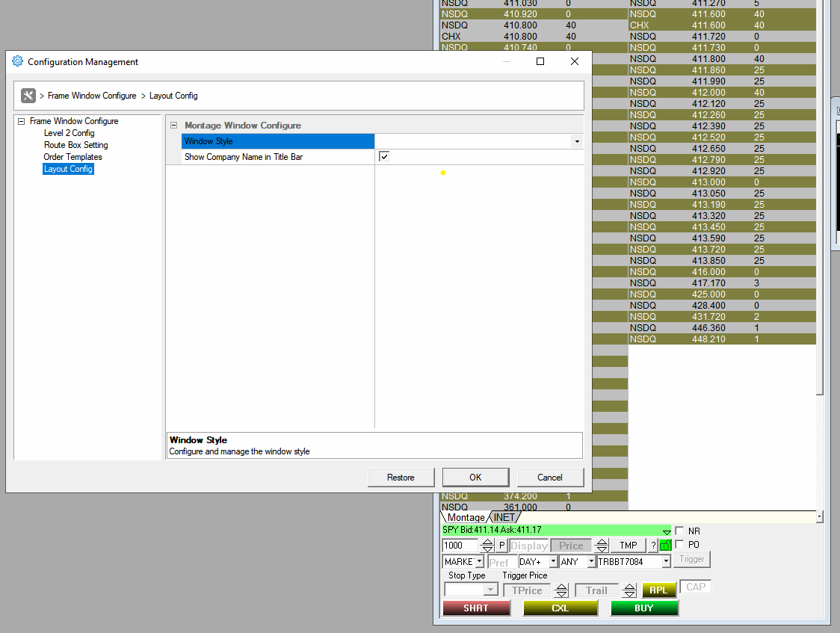Collapse Montage Window Configure section

[173, 126]
